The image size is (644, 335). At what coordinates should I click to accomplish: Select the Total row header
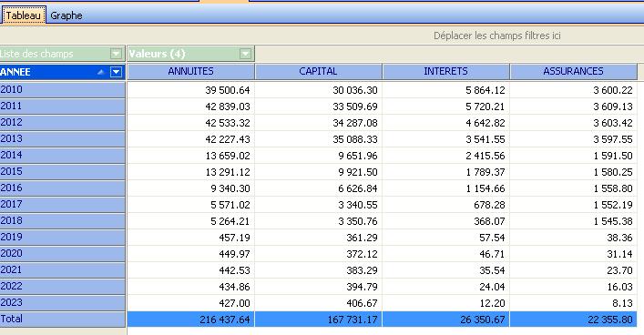pyautogui.click(x=63, y=320)
